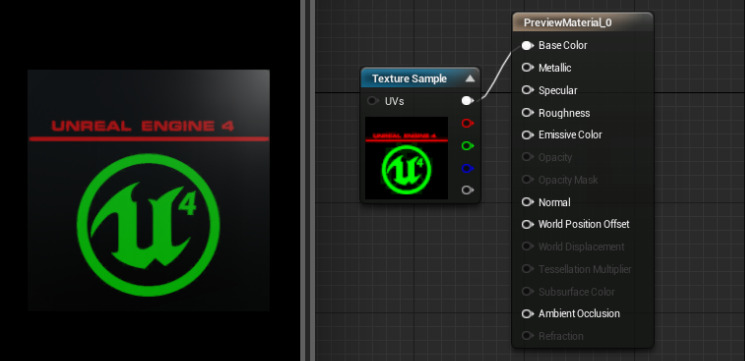This screenshot has width=745, height=361.
Task: Click the World Position Offset pin
Action: tap(527, 224)
